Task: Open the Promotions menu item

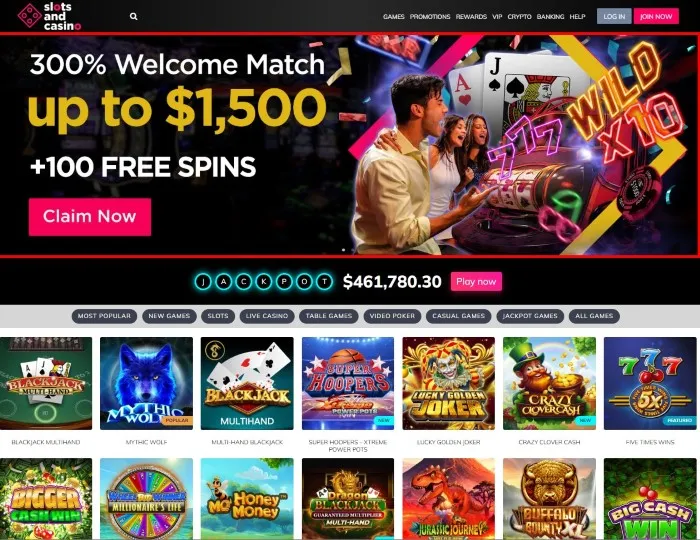Action: (x=430, y=17)
